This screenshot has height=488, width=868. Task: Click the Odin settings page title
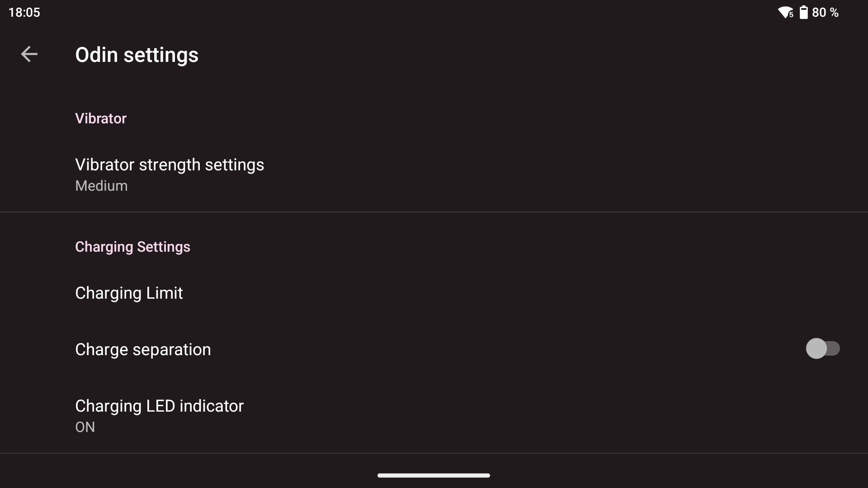(137, 55)
